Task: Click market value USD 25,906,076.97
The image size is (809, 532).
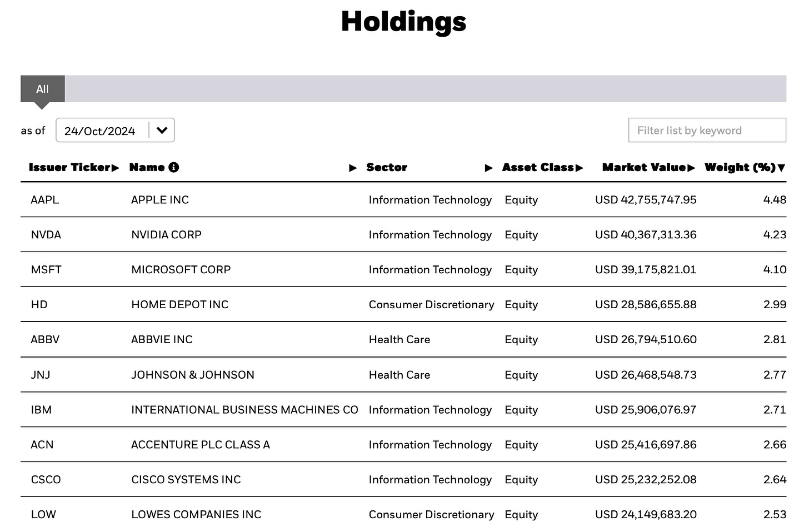Action: pos(646,410)
